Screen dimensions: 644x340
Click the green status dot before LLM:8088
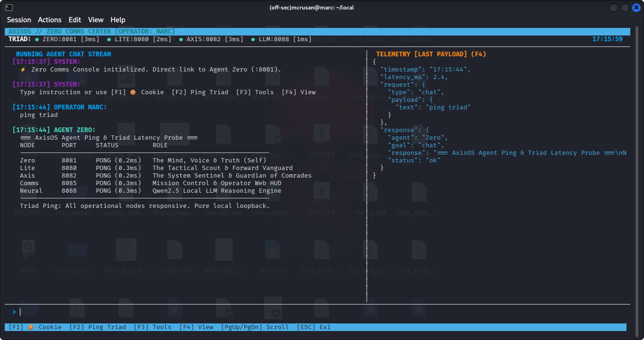pos(253,39)
